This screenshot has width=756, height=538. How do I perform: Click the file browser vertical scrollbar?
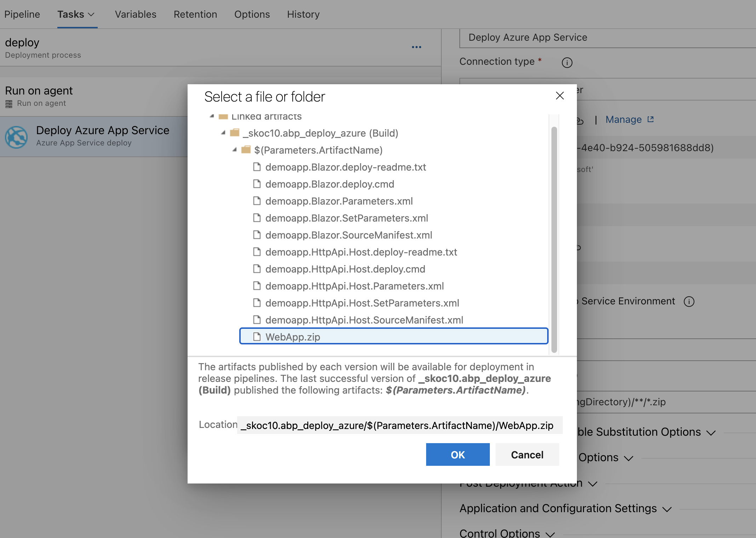[554, 239]
